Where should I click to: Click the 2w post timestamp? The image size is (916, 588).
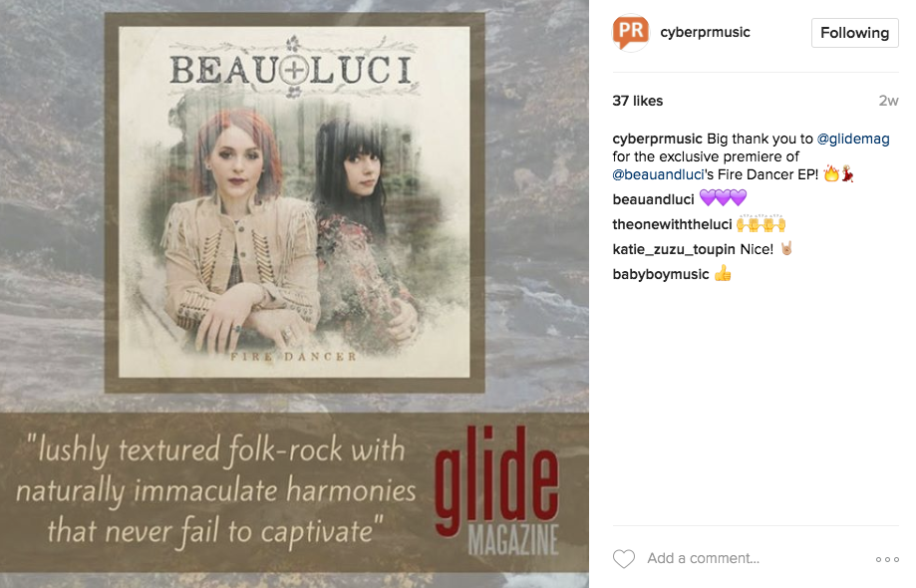click(888, 101)
